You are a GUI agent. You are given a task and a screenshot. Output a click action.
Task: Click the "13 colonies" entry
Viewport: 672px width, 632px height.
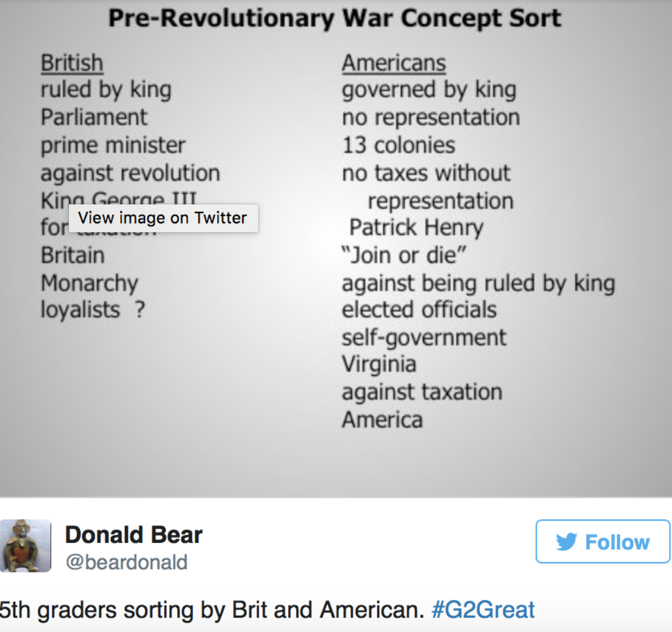tap(398, 145)
